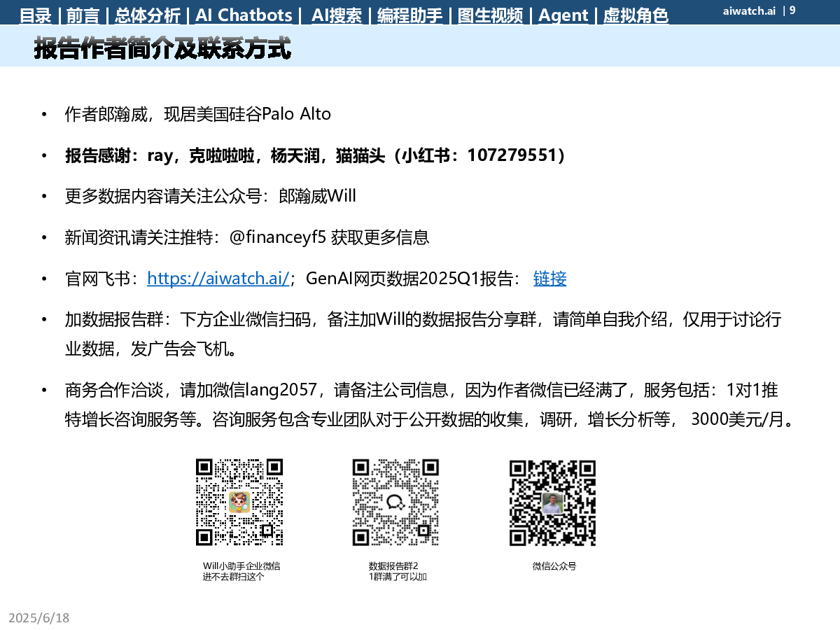Click the caption 进不去群扫这个
Screen dimensions: 840x630
click(234, 577)
